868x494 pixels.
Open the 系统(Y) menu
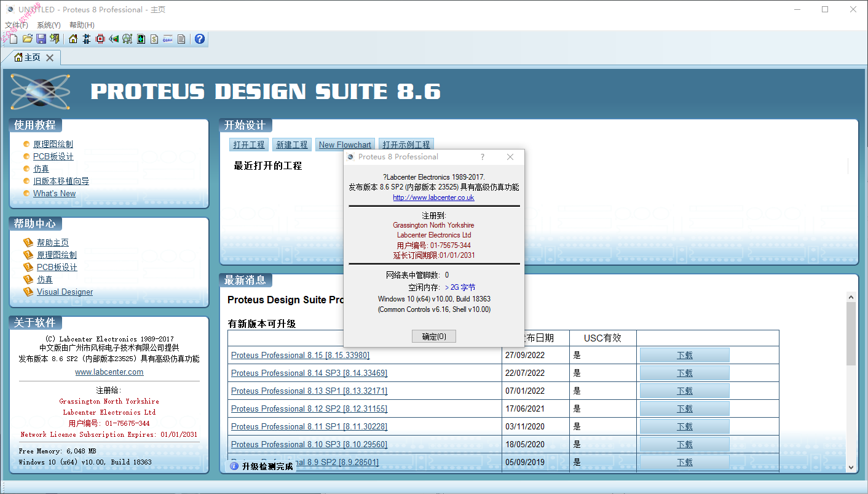[49, 25]
